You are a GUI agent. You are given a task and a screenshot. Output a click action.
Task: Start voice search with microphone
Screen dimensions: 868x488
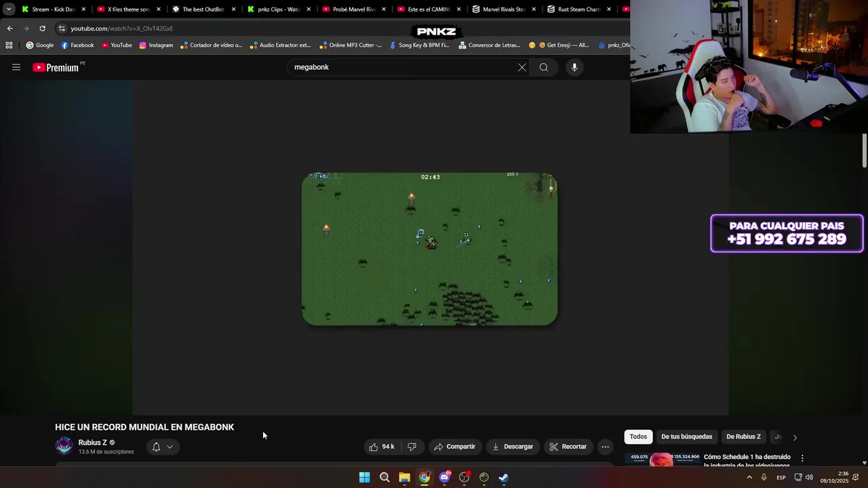pos(574,67)
